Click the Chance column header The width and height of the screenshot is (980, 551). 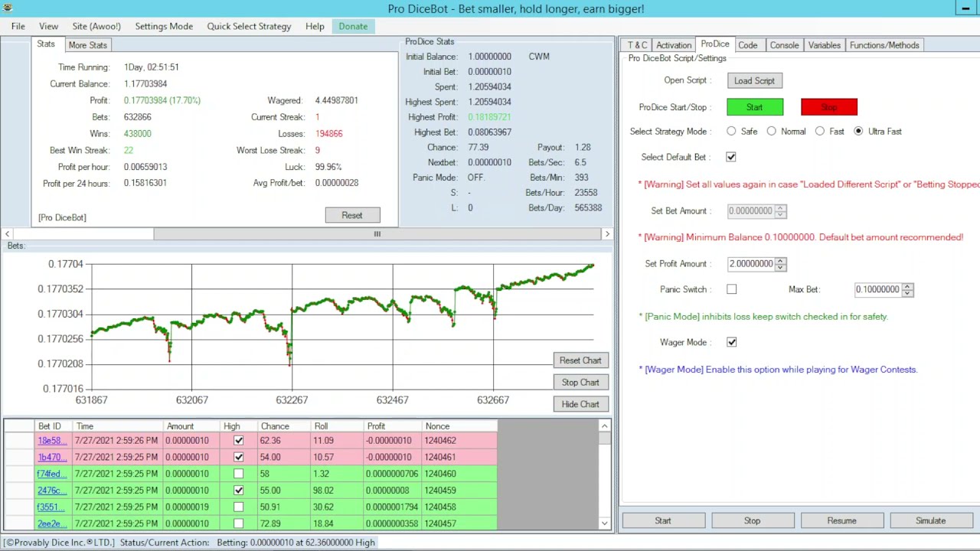tap(283, 426)
